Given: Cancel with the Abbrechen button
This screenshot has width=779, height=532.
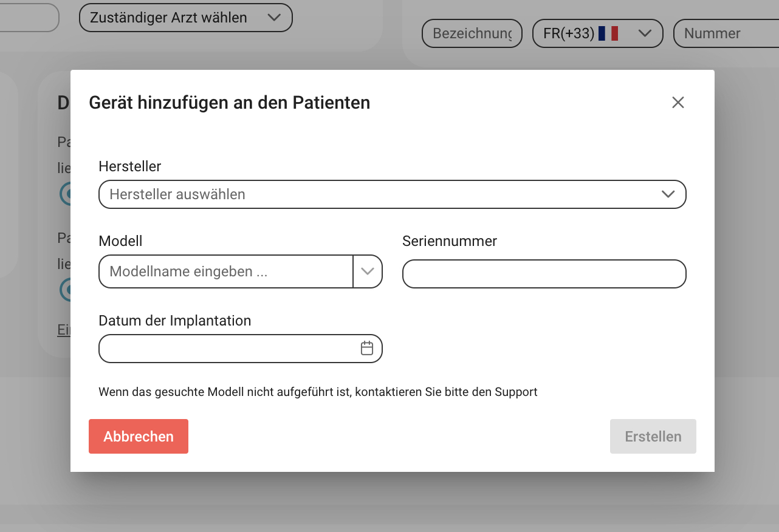Looking at the screenshot, I should point(139,437).
